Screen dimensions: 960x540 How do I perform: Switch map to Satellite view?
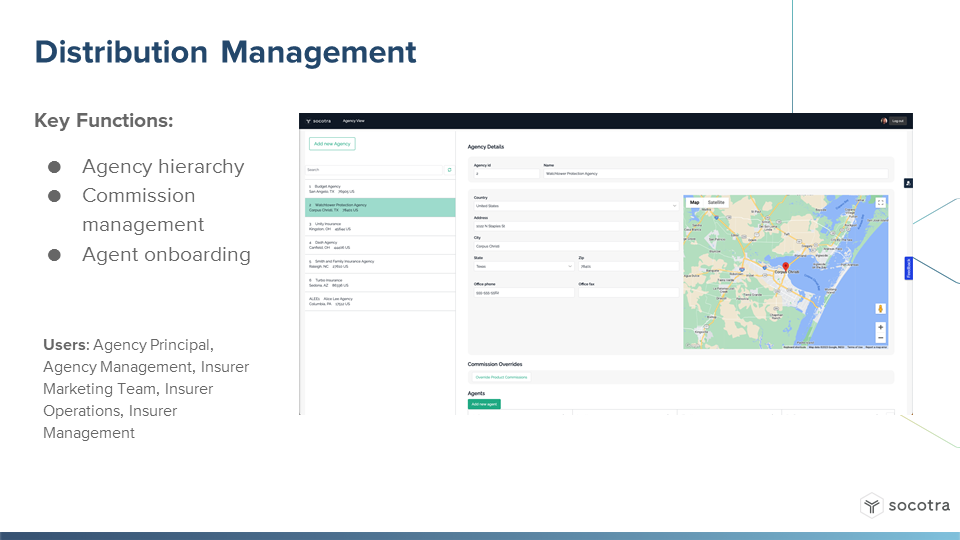pos(716,202)
